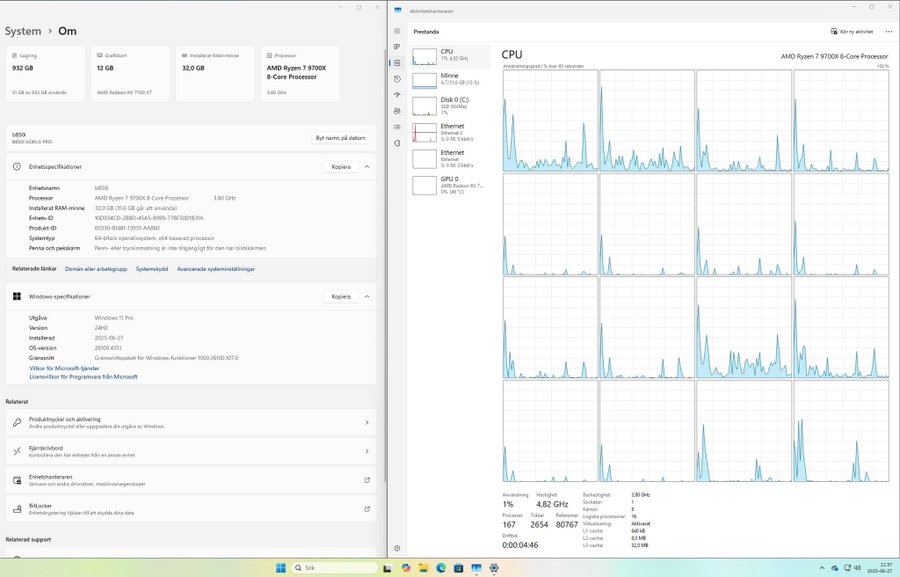Switch to Settings gear taskbar icon
Viewport: 900px width, 577px height.
click(x=494, y=568)
